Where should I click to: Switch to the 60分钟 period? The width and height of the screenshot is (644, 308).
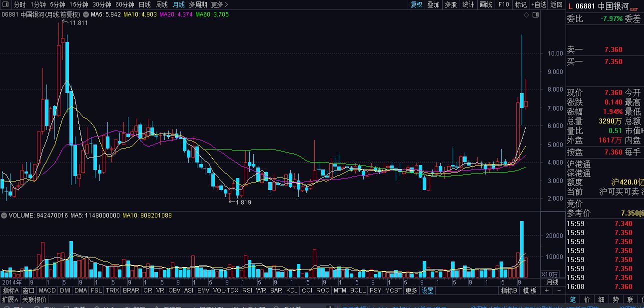point(125,4)
